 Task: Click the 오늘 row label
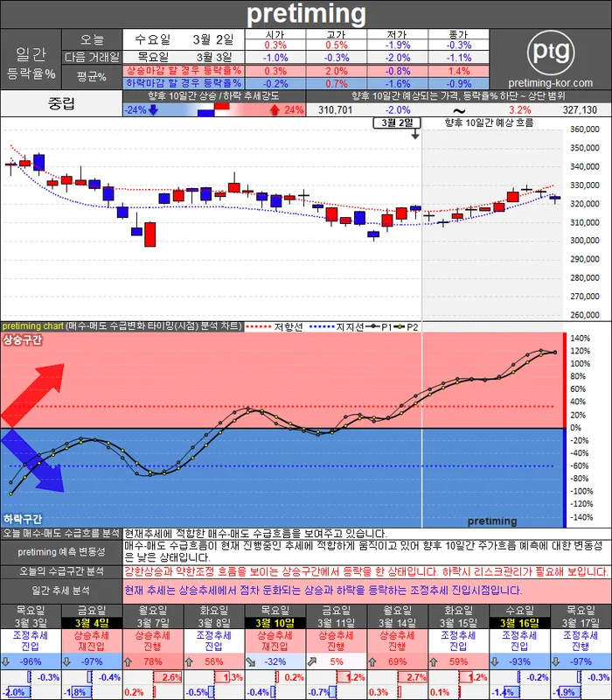pyautogui.click(x=92, y=39)
